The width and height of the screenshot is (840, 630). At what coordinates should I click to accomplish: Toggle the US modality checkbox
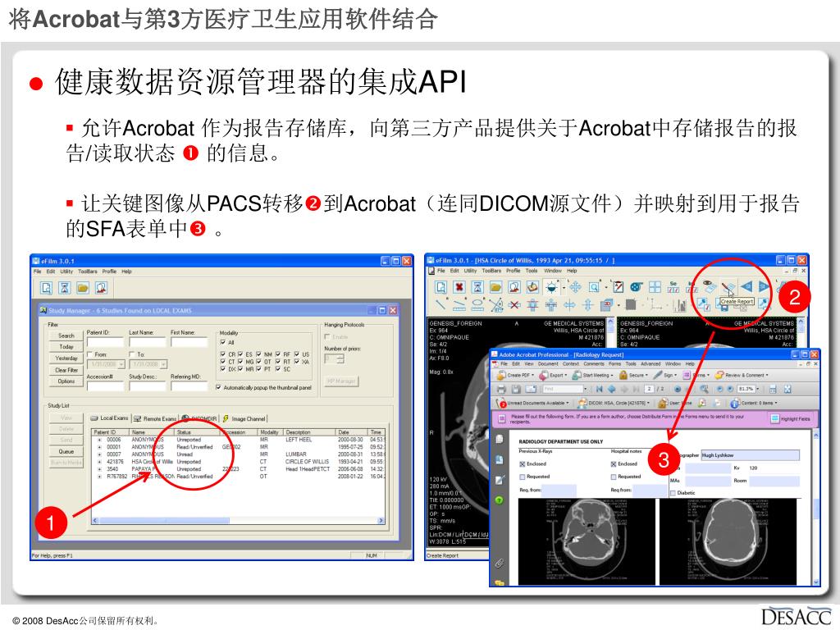click(x=296, y=354)
